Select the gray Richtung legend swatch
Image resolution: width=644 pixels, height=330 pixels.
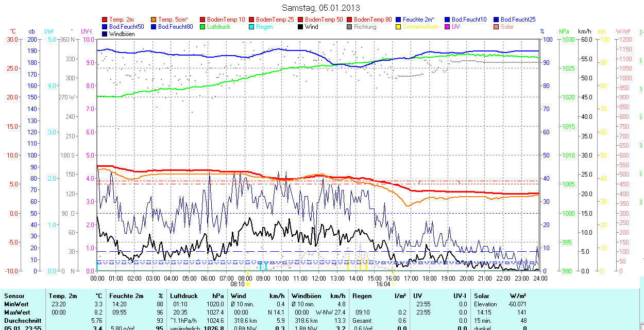click(x=349, y=27)
